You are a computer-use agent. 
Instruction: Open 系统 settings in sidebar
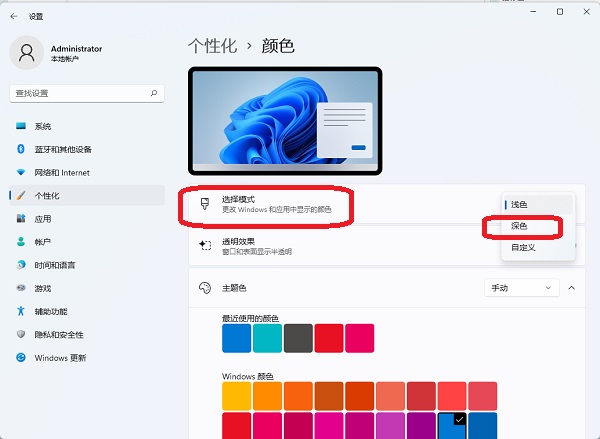pyautogui.click(x=43, y=126)
